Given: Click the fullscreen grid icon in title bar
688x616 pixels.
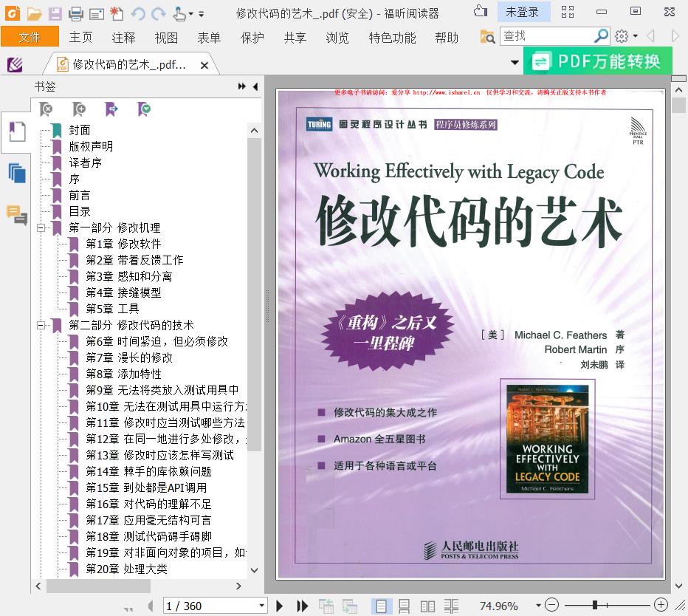Looking at the screenshot, I should tap(568, 12).
